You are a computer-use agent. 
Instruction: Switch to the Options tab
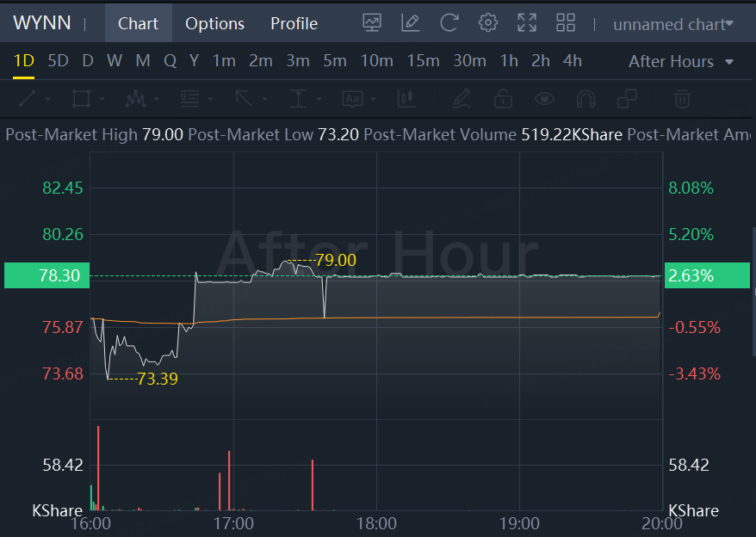(x=214, y=23)
